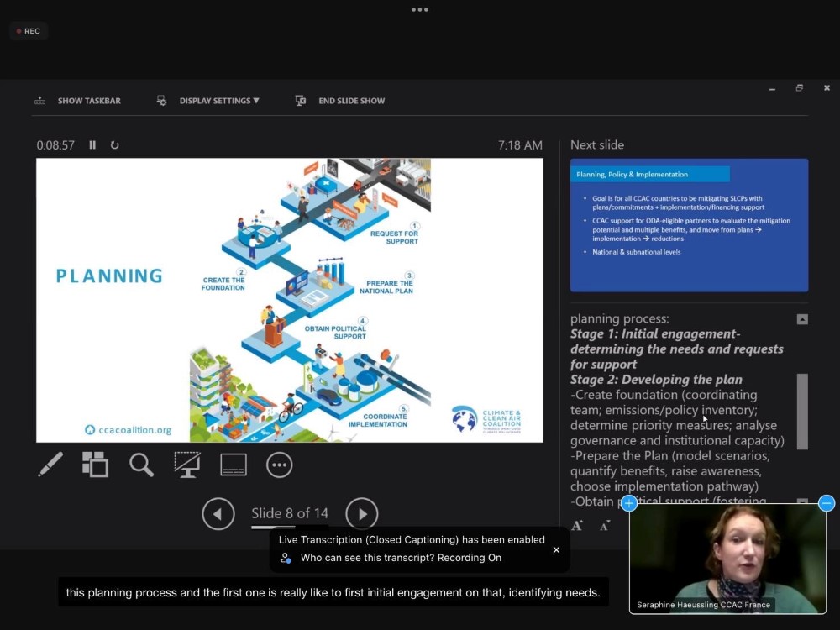Pause the presentation timer
This screenshot has width=840, height=630.
coord(92,144)
